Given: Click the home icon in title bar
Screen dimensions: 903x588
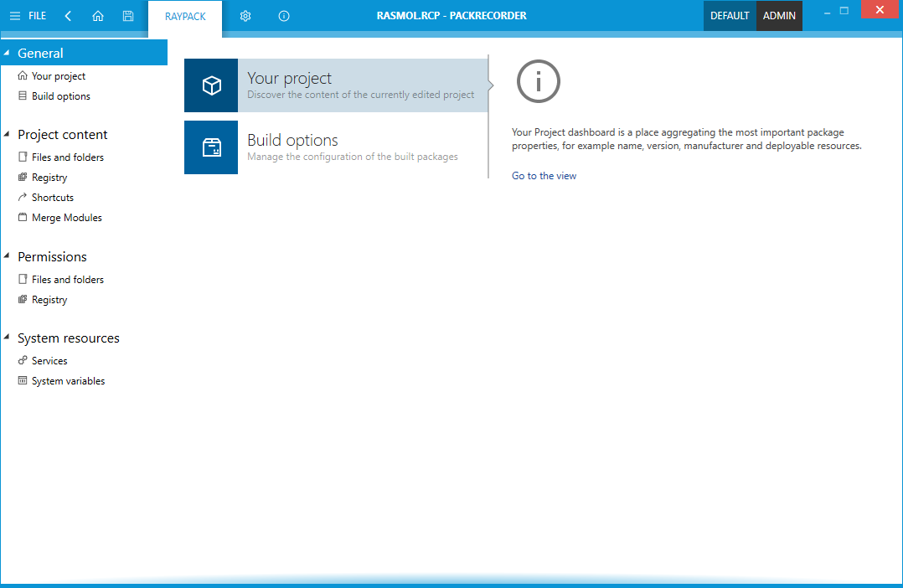Looking at the screenshot, I should pos(98,16).
